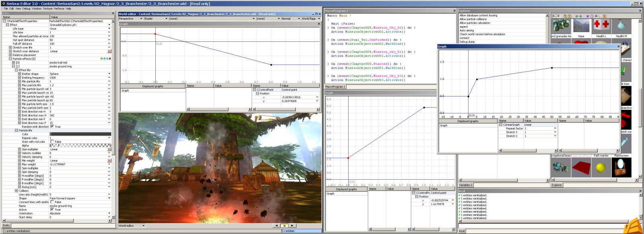Collapse the Particle life section
This screenshot has height=234, width=644.
click(17, 131)
